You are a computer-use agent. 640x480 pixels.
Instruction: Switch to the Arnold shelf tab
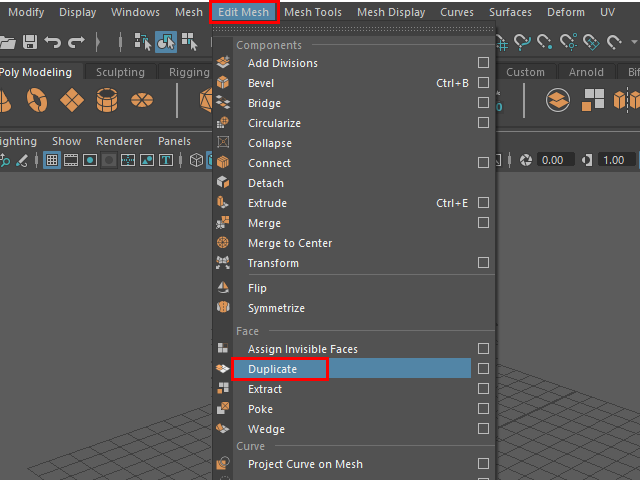586,72
